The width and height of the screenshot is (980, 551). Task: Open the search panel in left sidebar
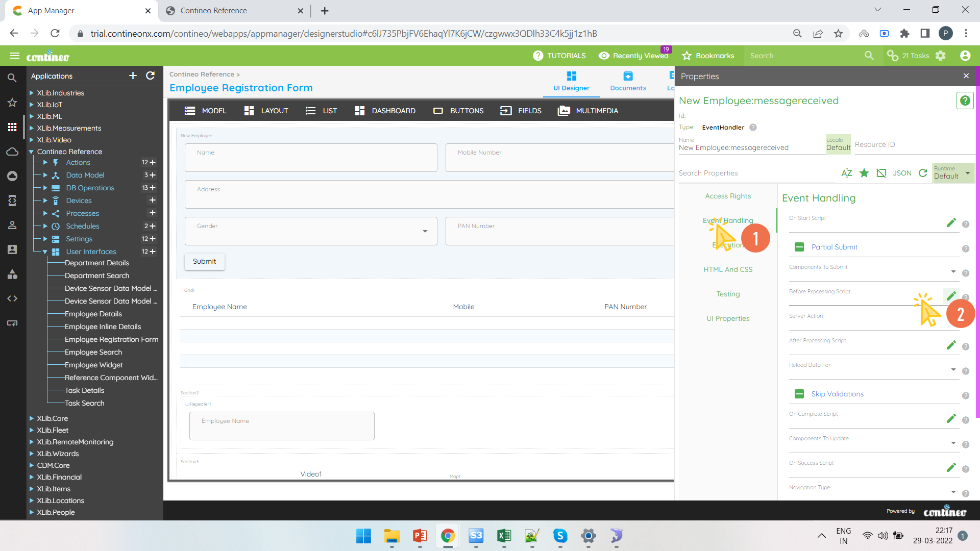point(12,78)
